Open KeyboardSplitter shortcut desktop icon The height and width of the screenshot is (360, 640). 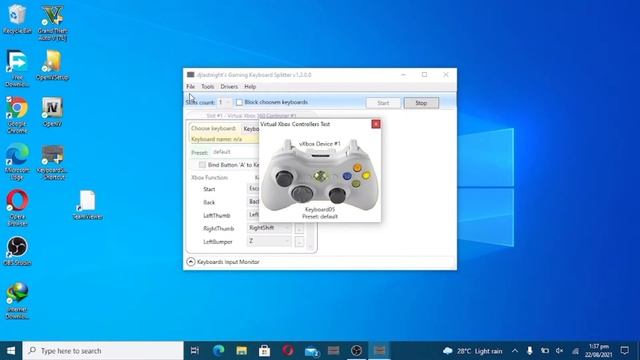pyautogui.click(x=52, y=161)
